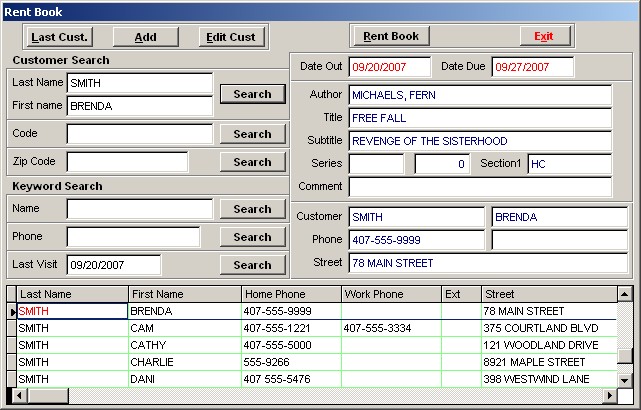Screen dimensions: 641x410
Task: Click the Add customer button
Action: click(x=145, y=37)
